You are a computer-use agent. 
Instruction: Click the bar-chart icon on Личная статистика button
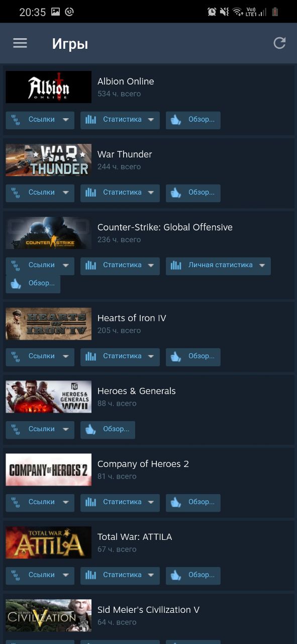click(176, 265)
